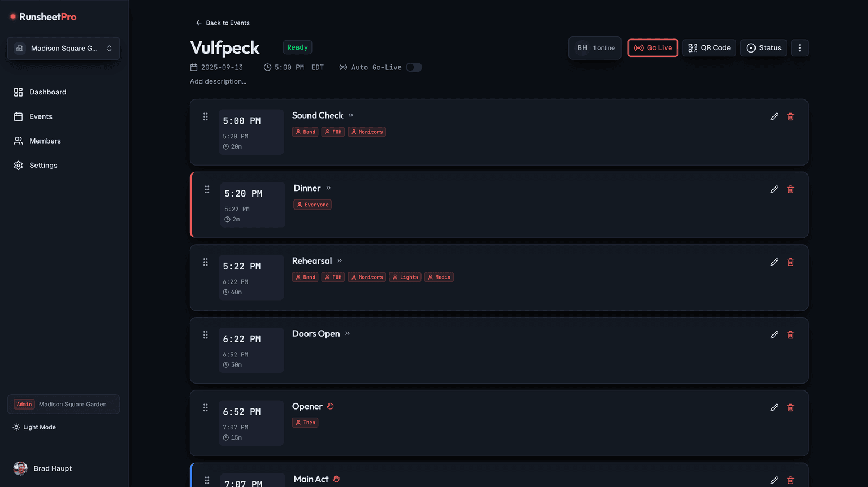This screenshot has height=487, width=868.
Task: Grab the drag handle on the Opener row
Action: (206, 407)
